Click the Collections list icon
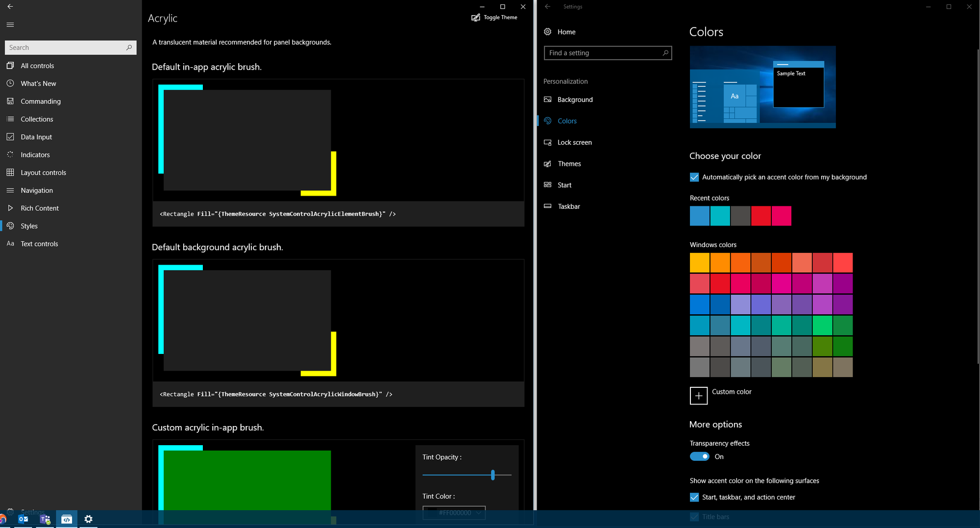980x528 pixels. click(x=10, y=119)
